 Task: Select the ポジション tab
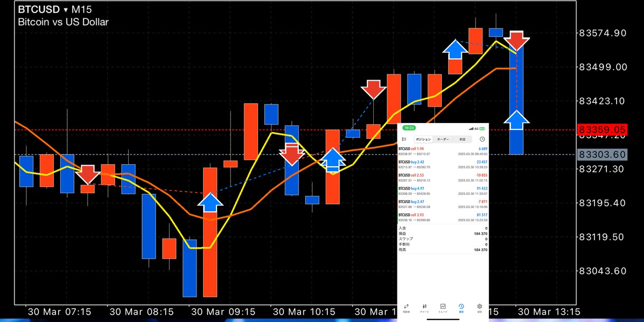click(424, 139)
